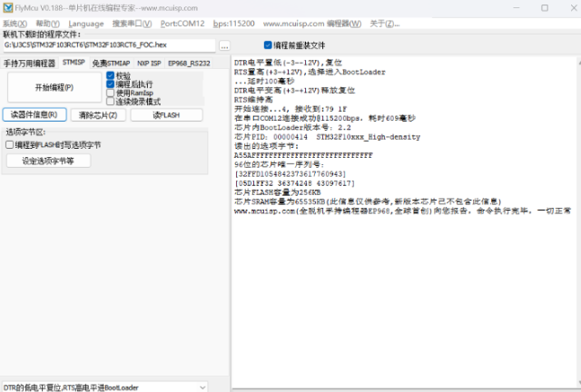The width and height of the screenshot is (581, 392).
Task: Switch to the STMISP tab
Action: 74,63
